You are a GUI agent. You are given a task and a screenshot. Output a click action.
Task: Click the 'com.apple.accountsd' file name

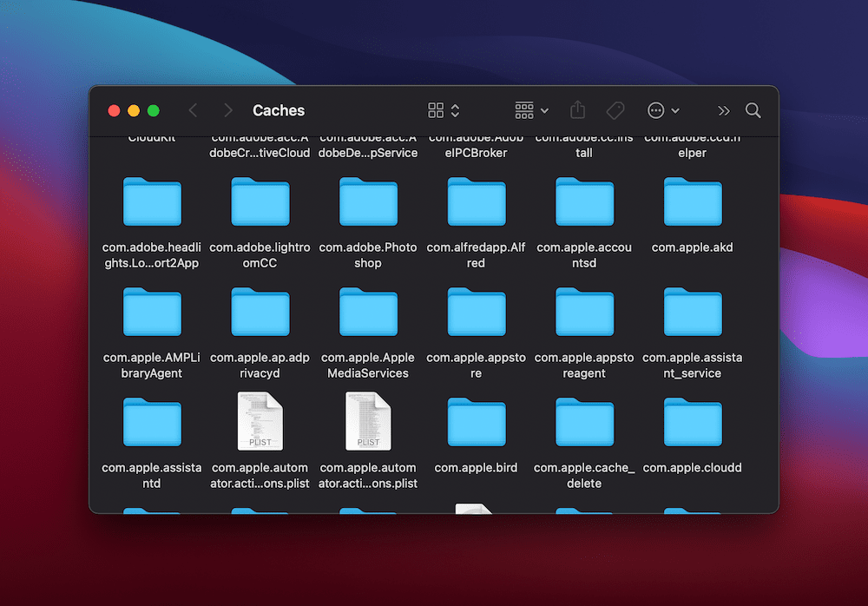coord(584,255)
